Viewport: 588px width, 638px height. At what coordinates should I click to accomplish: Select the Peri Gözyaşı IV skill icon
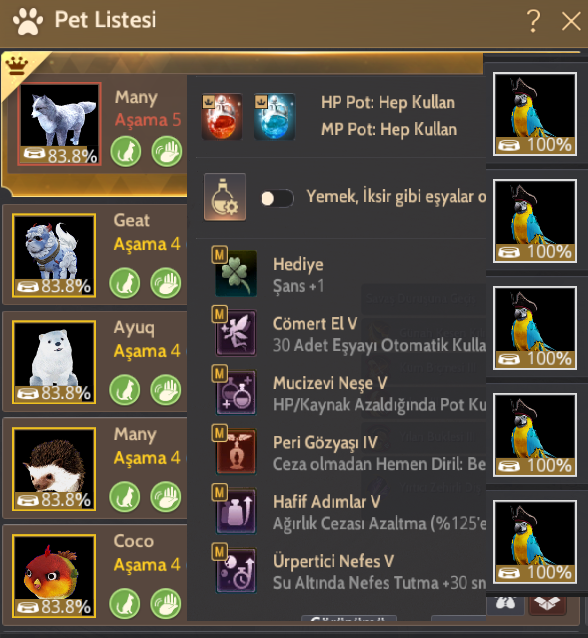(x=236, y=452)
